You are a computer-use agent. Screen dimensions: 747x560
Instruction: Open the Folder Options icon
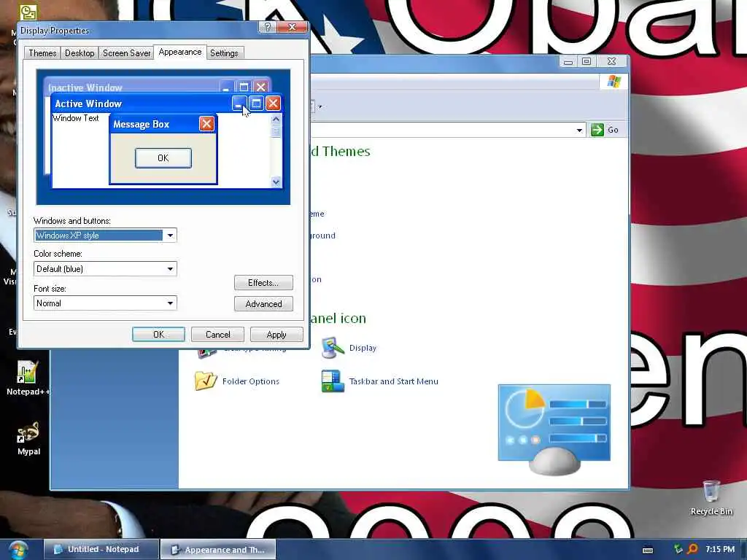206,381
